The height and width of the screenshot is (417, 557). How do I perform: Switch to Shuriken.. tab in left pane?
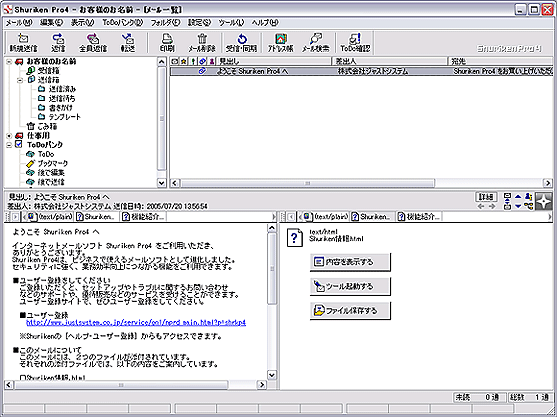(x=97, y=216)
